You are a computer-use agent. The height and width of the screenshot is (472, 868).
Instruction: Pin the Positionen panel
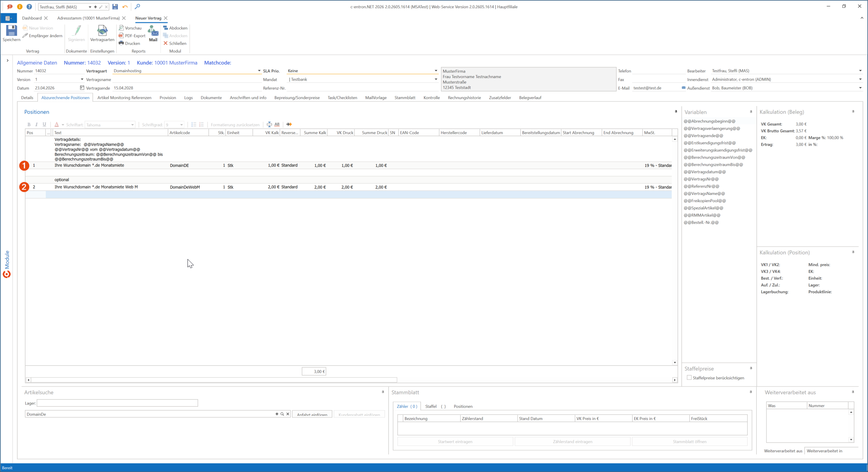point(676,112)
